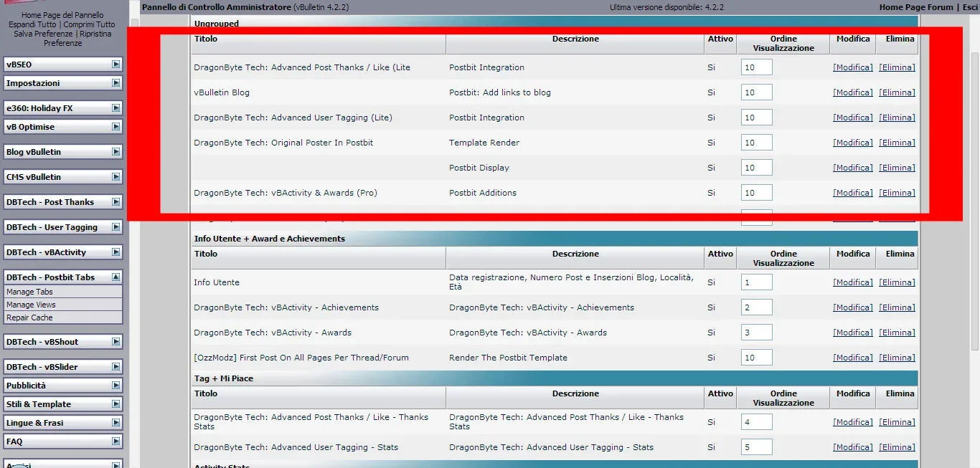
Task: Click the 'Render The Postbit Template' description
Action: 508,358
